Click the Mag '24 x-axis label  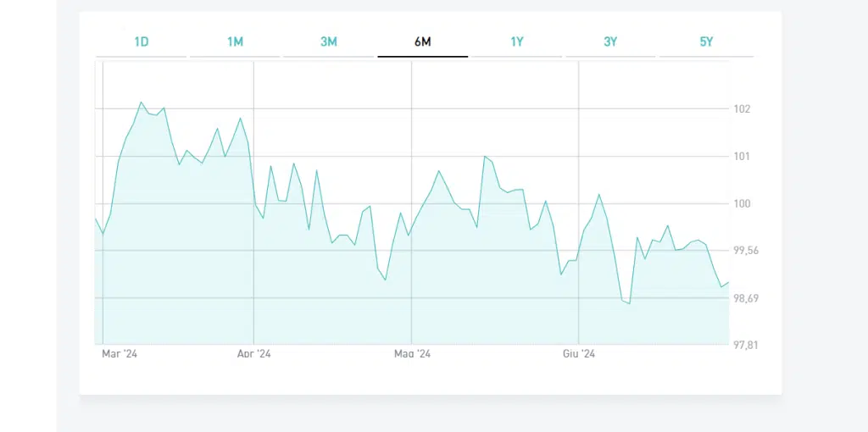[412, 354]
